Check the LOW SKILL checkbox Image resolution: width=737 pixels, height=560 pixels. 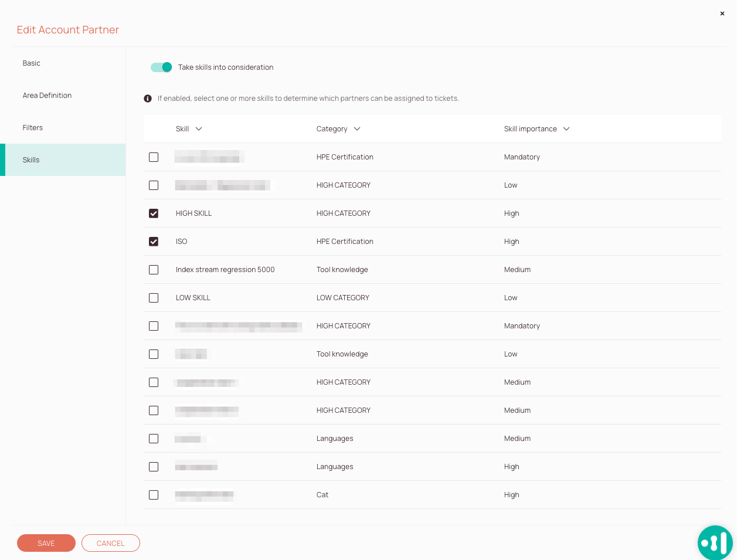(154, 298)
